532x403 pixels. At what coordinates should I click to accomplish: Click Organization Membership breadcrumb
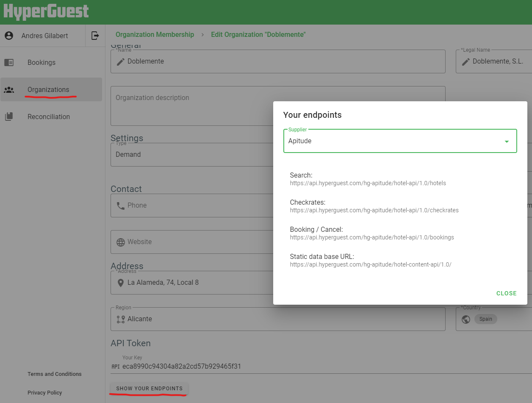point(155,35)
